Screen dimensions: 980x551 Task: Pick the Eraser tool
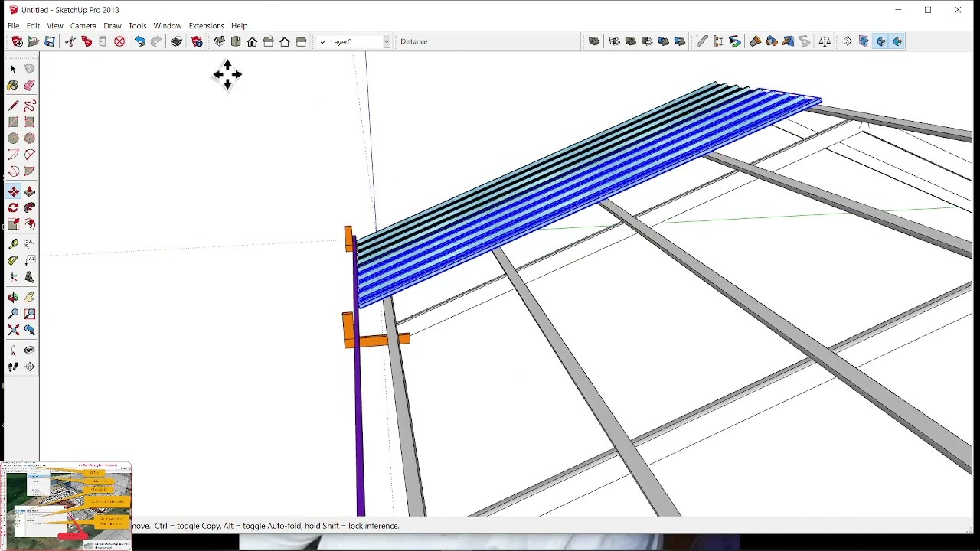(x=29, y=86)
